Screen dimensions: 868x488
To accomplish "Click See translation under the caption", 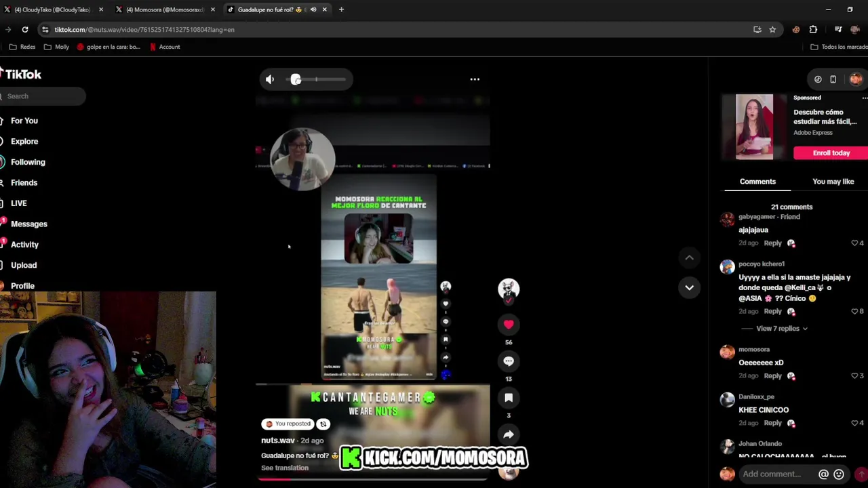I will click(285, 468).
